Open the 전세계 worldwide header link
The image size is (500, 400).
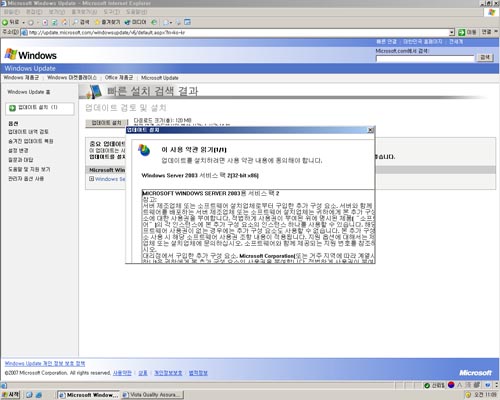pos(456,42)
